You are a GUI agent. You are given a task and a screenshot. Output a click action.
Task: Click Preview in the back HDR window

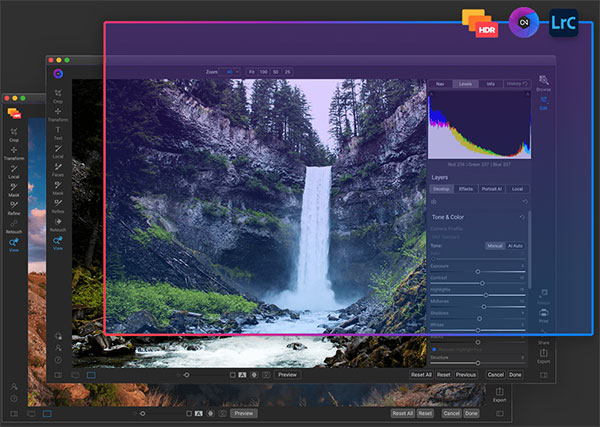coord(244,413)
